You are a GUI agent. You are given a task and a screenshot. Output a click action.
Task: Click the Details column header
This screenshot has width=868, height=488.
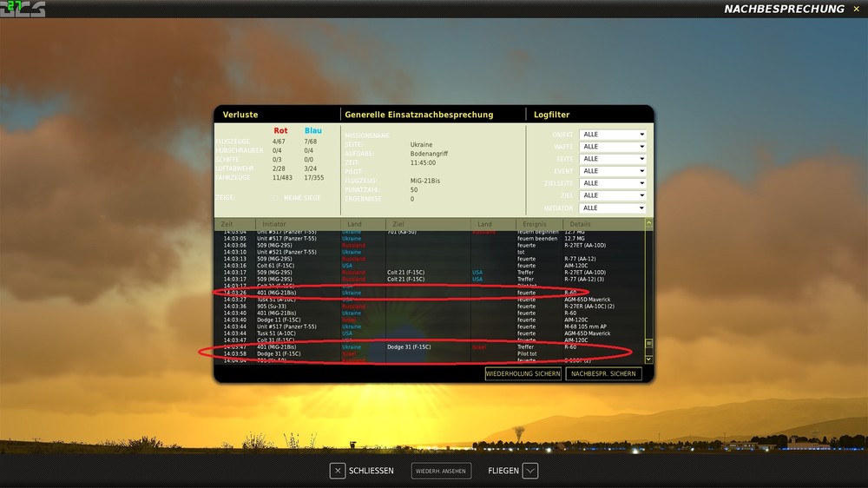point(580,224)
